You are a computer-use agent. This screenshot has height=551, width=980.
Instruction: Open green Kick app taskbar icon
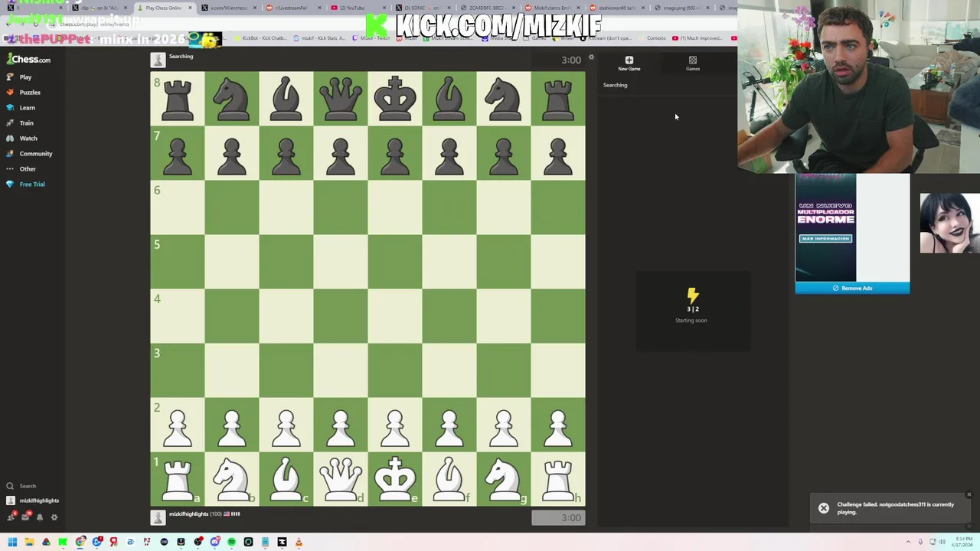click(63, 542)
